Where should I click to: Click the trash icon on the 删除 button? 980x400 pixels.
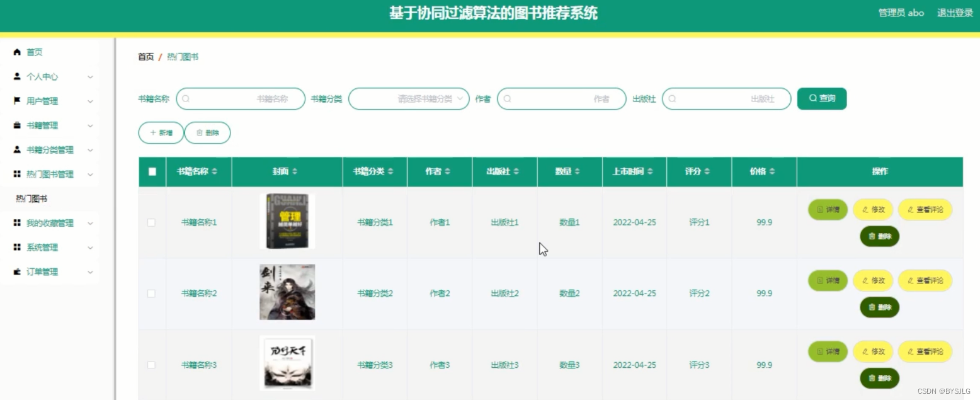[x=198, y=133]
